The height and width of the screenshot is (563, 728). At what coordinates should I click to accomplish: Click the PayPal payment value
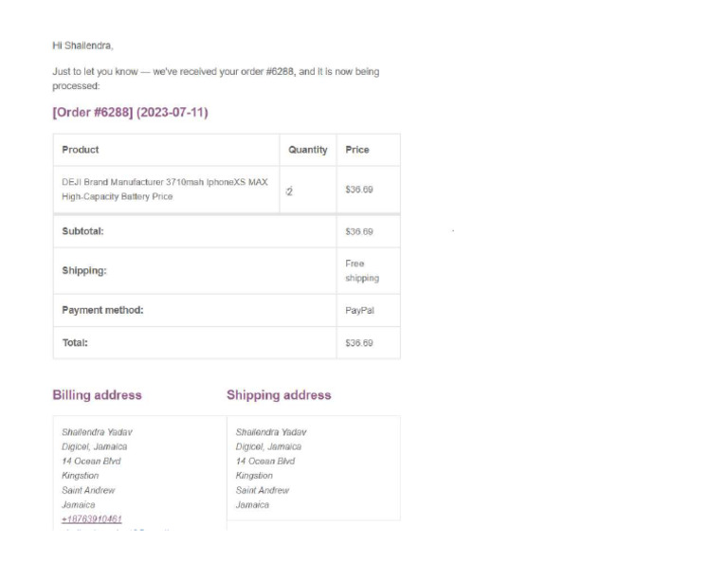click(x=360, y=310)
